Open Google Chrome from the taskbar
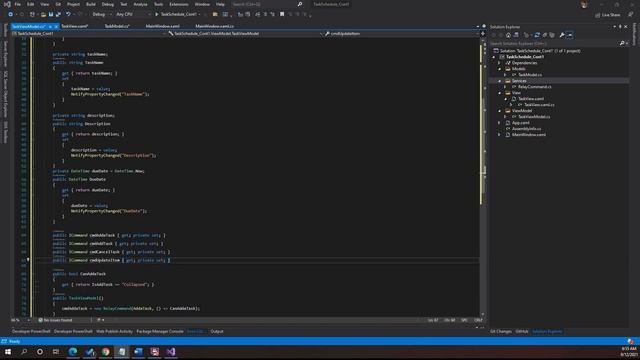 pyautogui.click(x=106, y=351)
